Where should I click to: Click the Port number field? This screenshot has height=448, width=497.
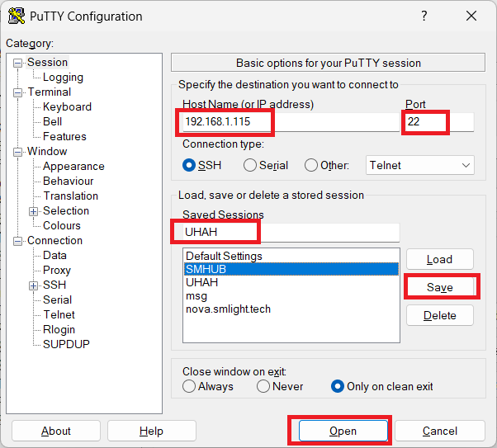(x=438, y=122)
